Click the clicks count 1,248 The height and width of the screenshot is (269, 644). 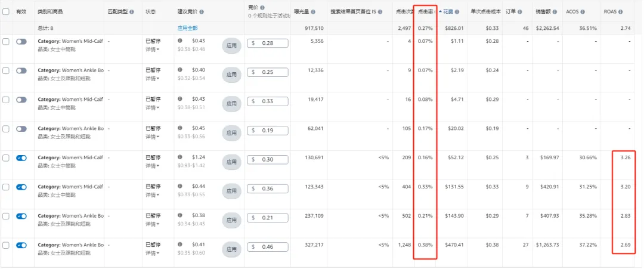pyautogui.click(x=404, y=245)
